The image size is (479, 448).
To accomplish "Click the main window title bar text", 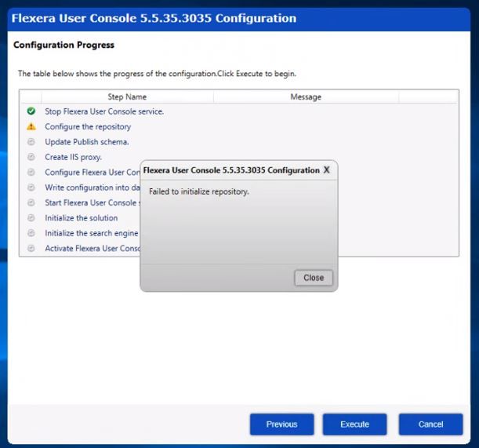I will [x=154, y=18].
